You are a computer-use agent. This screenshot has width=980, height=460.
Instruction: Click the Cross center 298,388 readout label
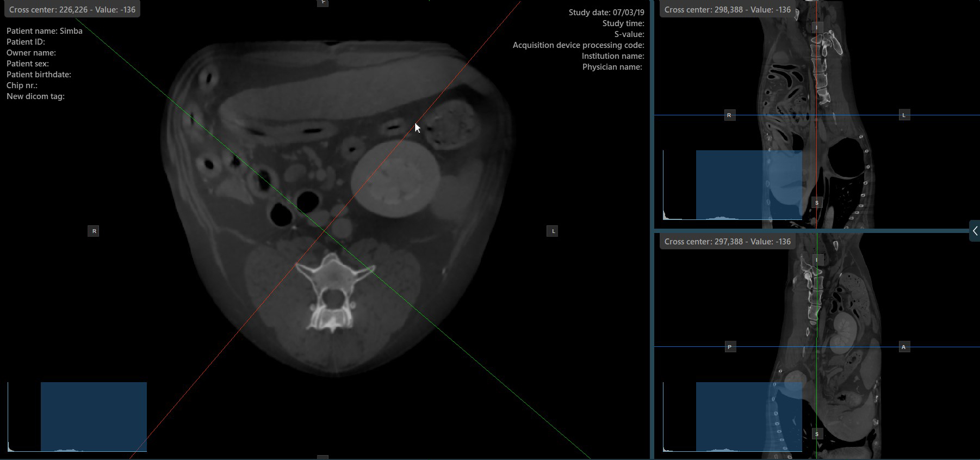(727, 10)
